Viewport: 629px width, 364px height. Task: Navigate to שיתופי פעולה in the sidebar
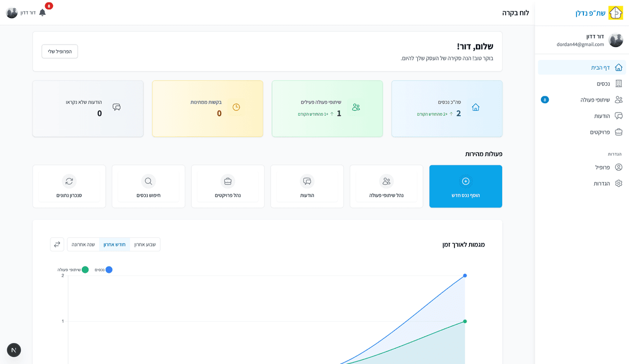[x=582, y=100]
